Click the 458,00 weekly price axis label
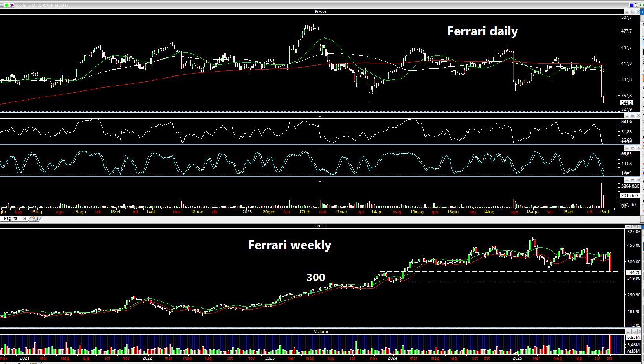Image resolution: width=644 pixels, height=364 pixels. (x=634, y=246)
